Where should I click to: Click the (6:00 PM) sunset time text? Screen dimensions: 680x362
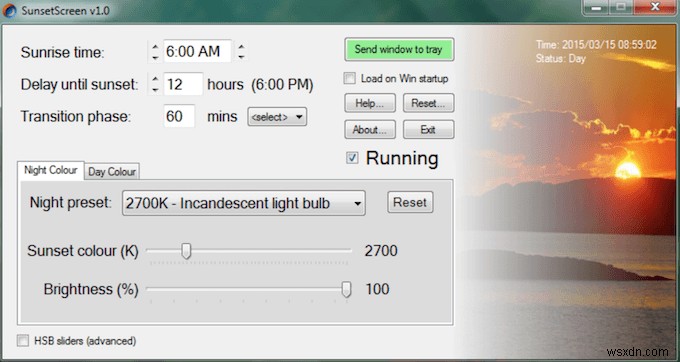click(x=282, y=85)
